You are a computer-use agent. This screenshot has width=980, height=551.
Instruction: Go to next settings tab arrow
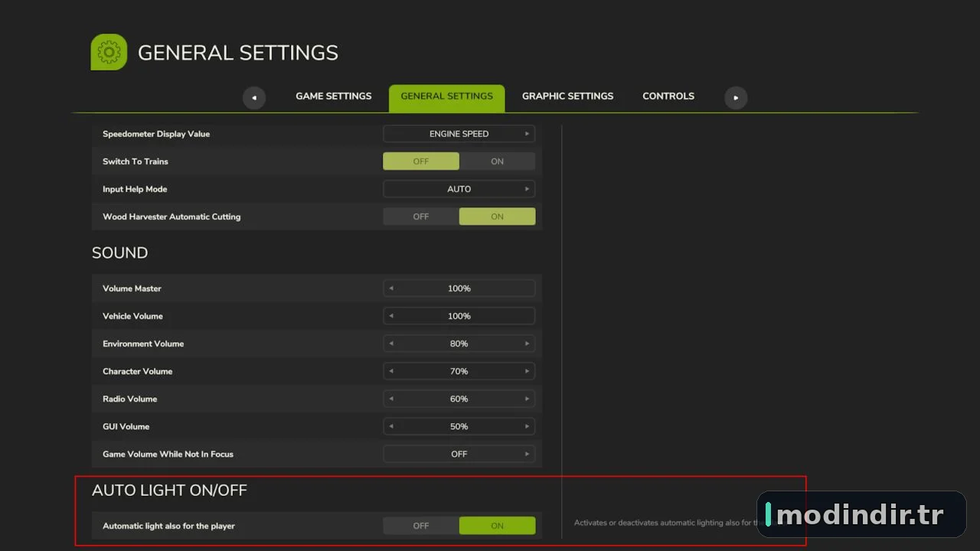pos(736,97)
